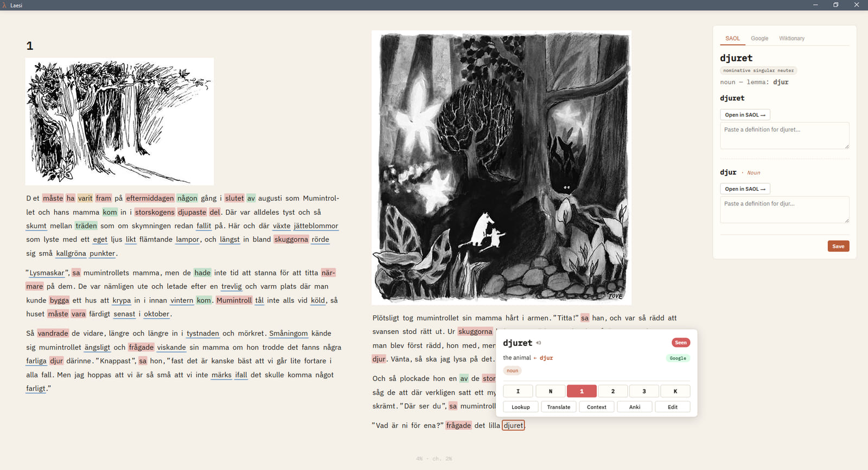The height and width of the screenshot is (470, 868).
Task: Click the word Mumintroll in second paragraph
Action: 234,300
